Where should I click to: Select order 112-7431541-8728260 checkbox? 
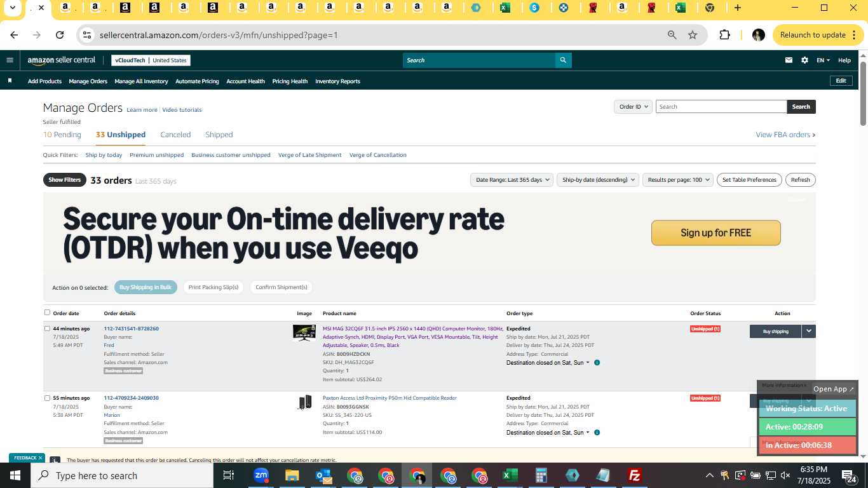(x=47, y=329)
